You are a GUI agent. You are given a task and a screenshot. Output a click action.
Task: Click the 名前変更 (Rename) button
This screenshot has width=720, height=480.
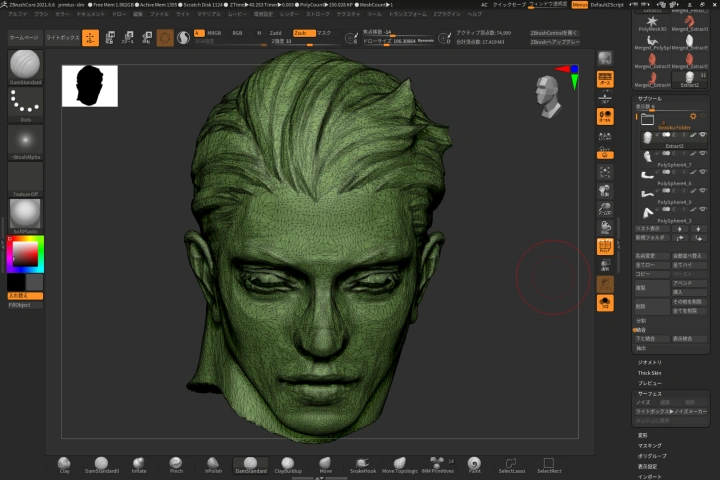[x=652, y=256]
